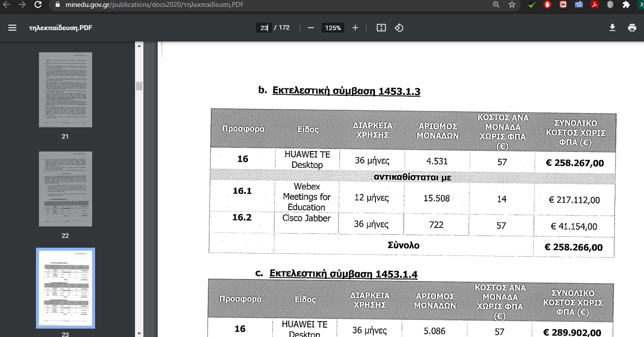Click the grey shield extension icon
This screenshot has height=337, width=644.
[610, 4]
